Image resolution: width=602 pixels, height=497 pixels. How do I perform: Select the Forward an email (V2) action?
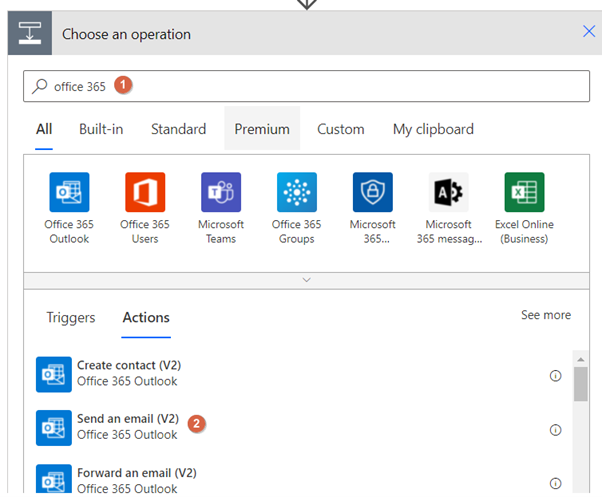click(x=298, y=480)
